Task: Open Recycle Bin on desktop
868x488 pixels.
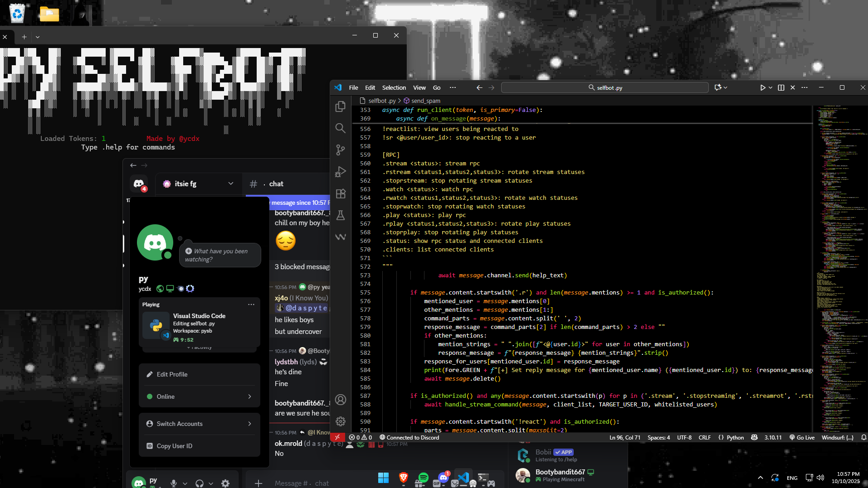Action: pyautogui.click(x=17, y=13)
